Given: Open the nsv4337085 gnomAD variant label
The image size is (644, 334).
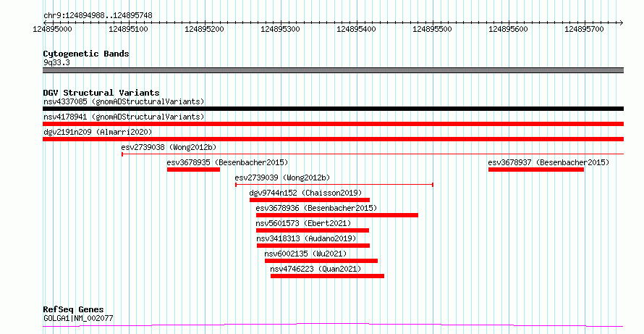Looking at the screenshot, I should pos(124,101).
